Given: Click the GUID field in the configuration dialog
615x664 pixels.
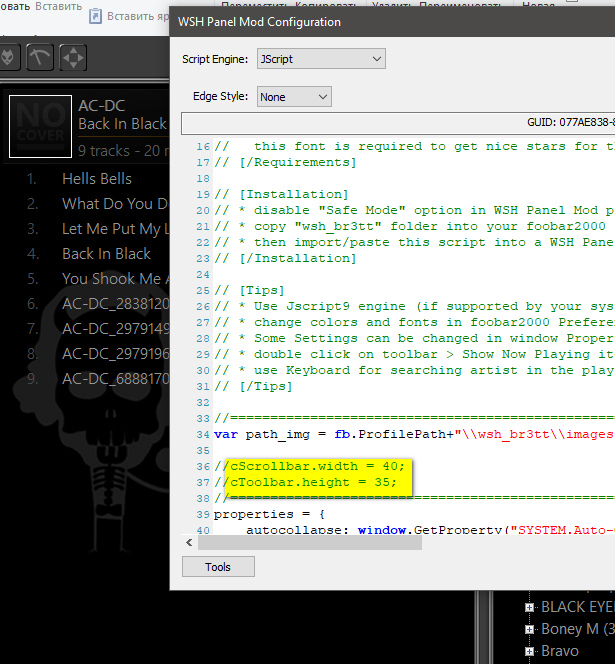Looking at the screenshot, I should [x=398, y=123].
